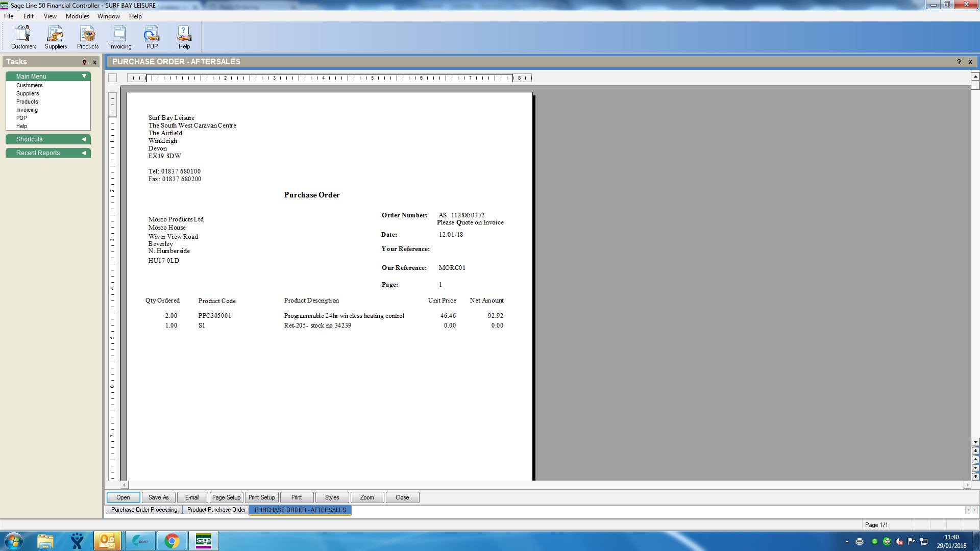Click the Sage icon in the taskbar
Screen dimensions: 980x551
point(203,541)
